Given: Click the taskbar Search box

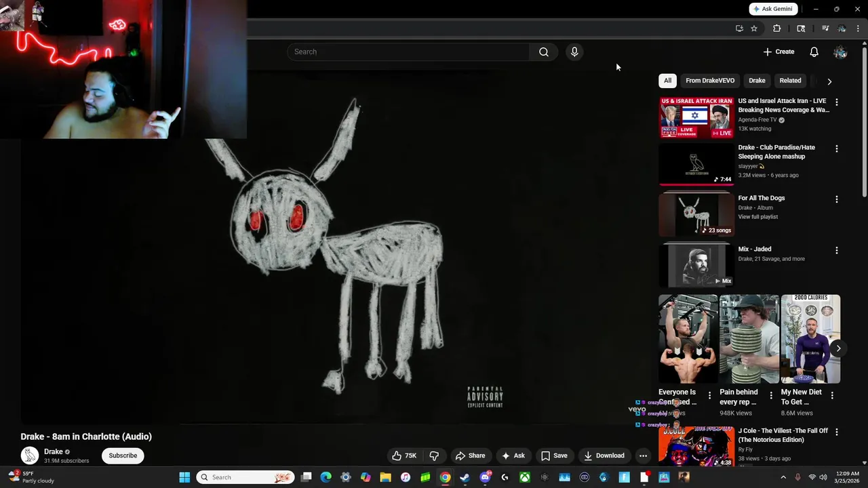Looking at the screenshot, I should 245,477.
